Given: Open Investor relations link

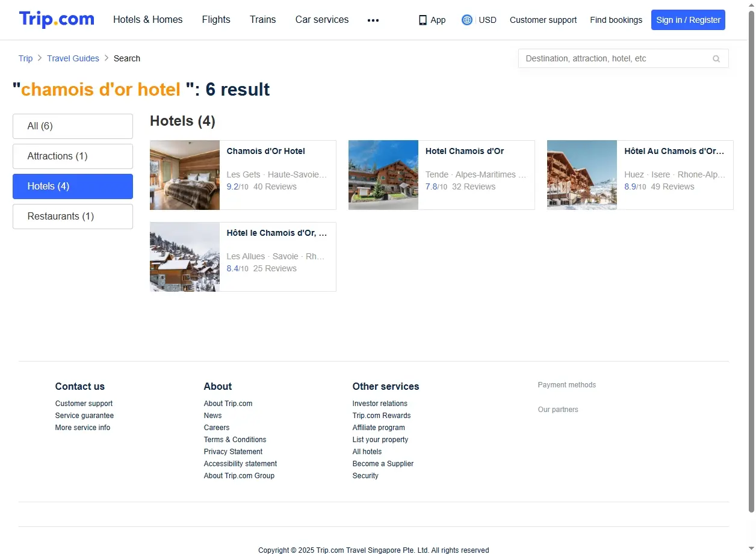Looking at the screenshot, I should (380, 404).
